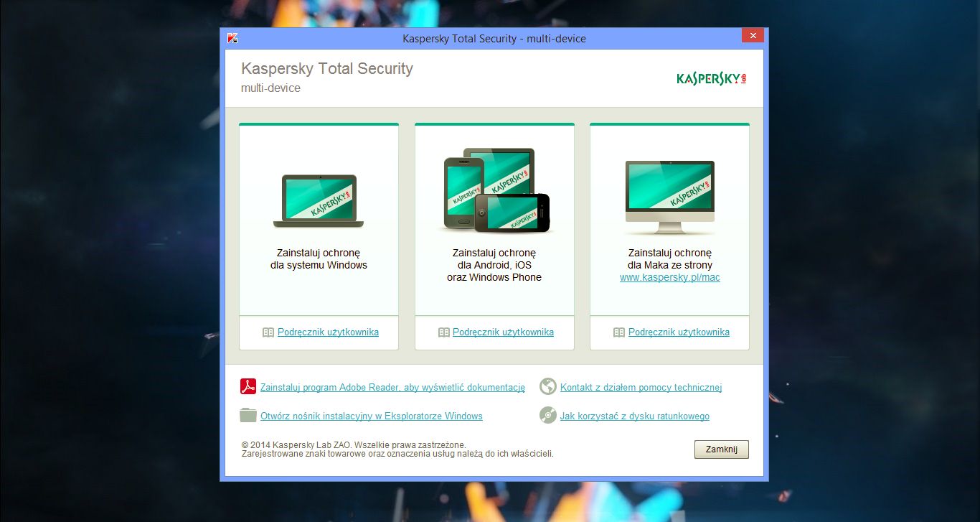Image resolution: width=980 pixels, height=522 pixels.
Task: Click the laptop image for Windows protection
Action: (319, 201)
